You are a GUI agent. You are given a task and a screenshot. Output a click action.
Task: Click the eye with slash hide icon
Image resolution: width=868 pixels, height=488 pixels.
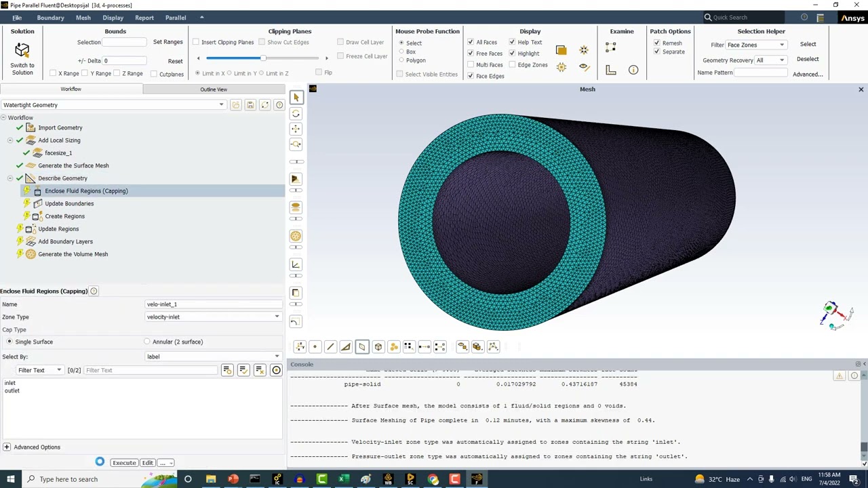(584, 67)
